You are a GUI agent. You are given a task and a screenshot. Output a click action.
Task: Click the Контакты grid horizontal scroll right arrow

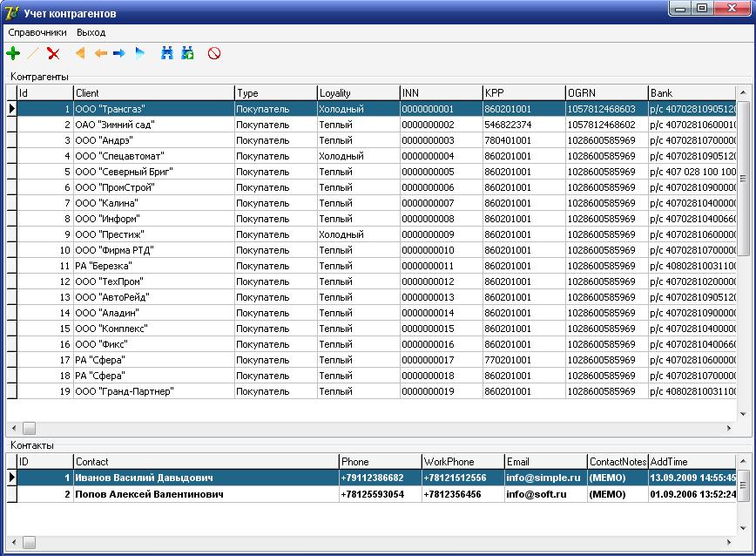pyautogui.click(x=728, y=542)
